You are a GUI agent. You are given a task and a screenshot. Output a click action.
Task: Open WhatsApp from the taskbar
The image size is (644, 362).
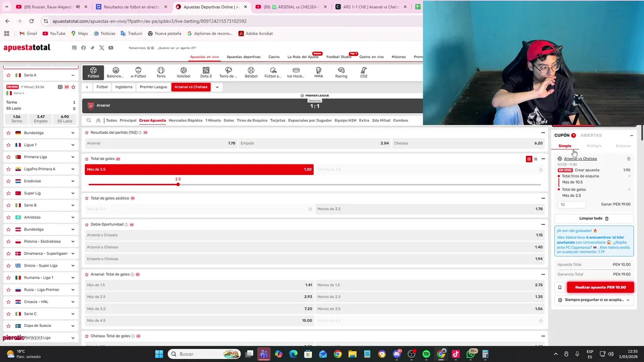pyautogui.click(x=470, y=354)
